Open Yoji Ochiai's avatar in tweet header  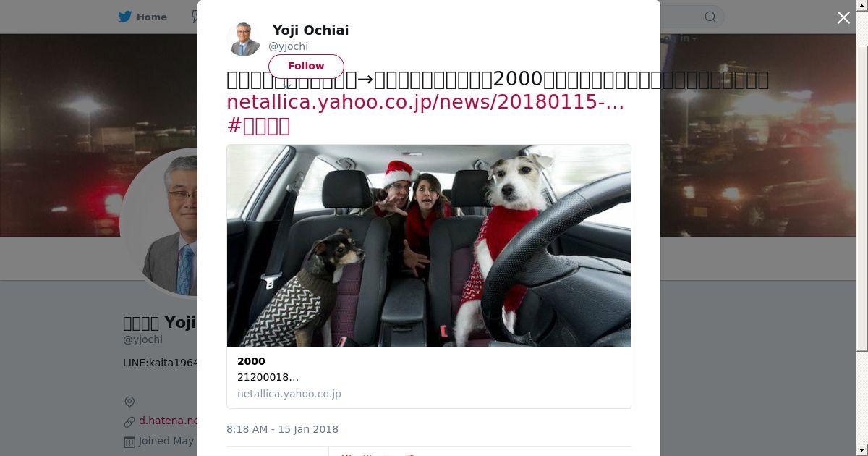(x=244, y=39)
